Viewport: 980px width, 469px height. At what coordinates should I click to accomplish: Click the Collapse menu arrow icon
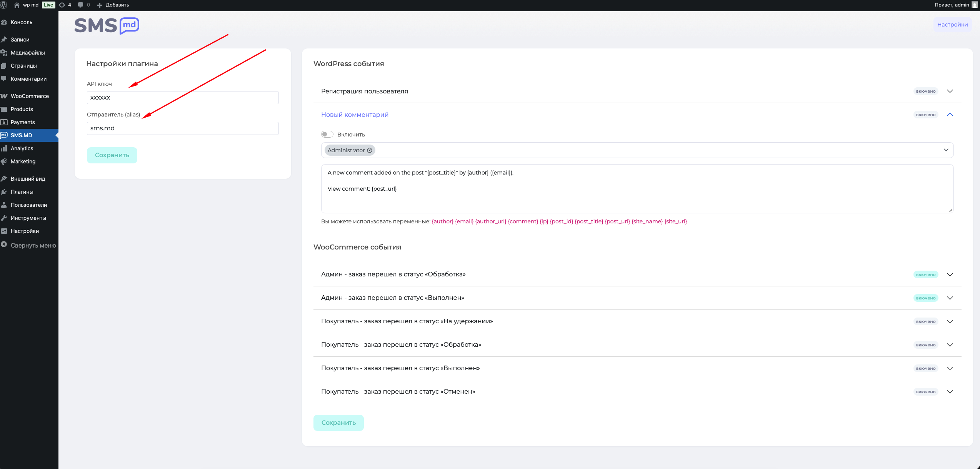(x=4, y=244)
